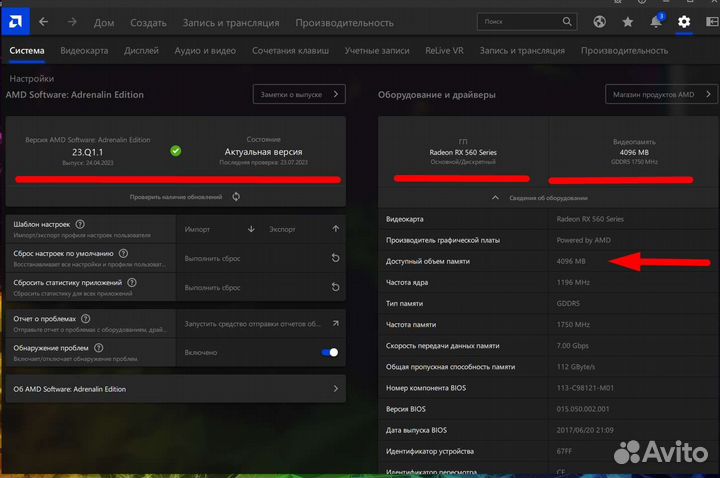This screenshot has width=720, height=478.
Task: Click the import down arrow icon
Action: pos(251,229)
